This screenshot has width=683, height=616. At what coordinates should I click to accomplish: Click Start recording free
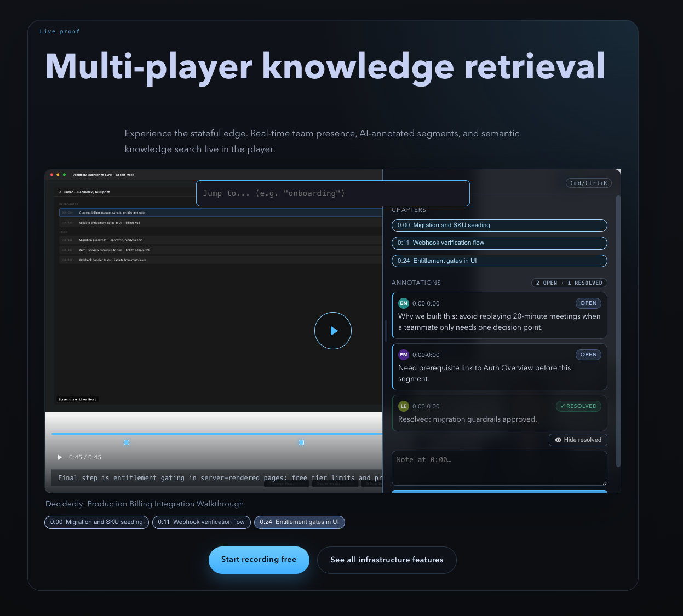click(259, 560)
